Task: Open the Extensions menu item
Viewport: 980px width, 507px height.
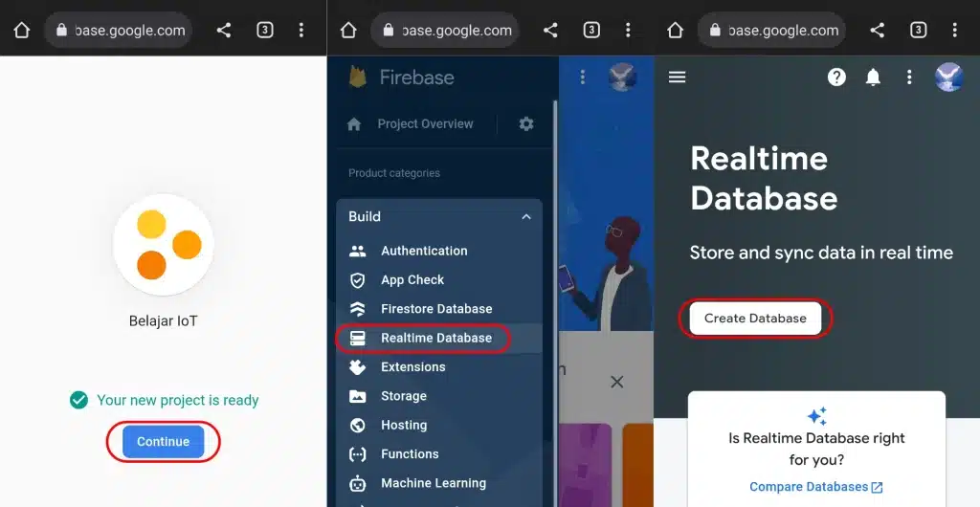Action: [412, 367]
